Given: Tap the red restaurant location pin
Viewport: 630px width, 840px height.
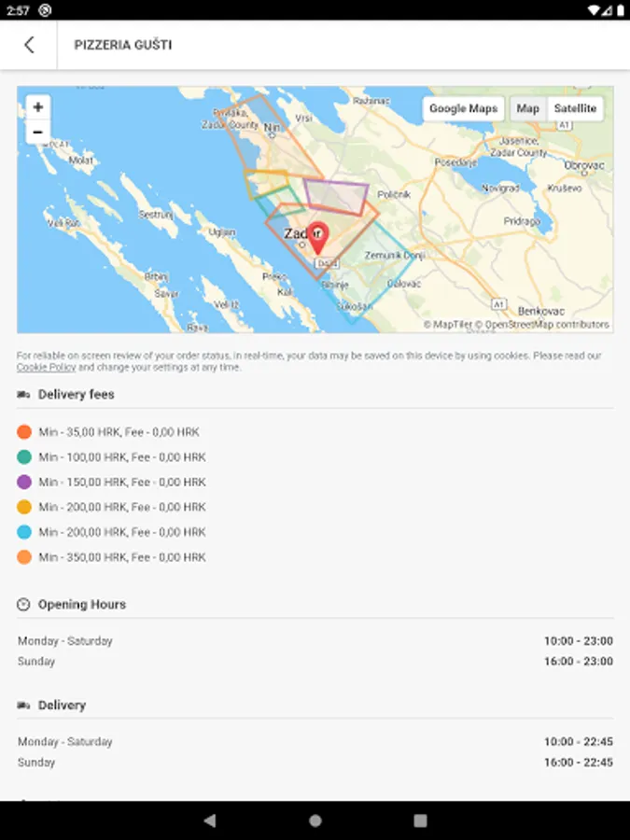Looking at the screenshot, I should tap(318, 238).
